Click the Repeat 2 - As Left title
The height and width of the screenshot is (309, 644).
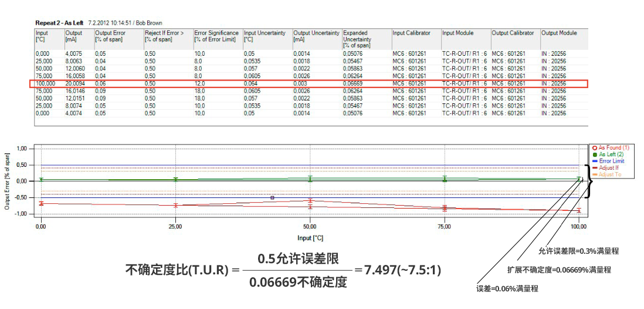(60, 22)
